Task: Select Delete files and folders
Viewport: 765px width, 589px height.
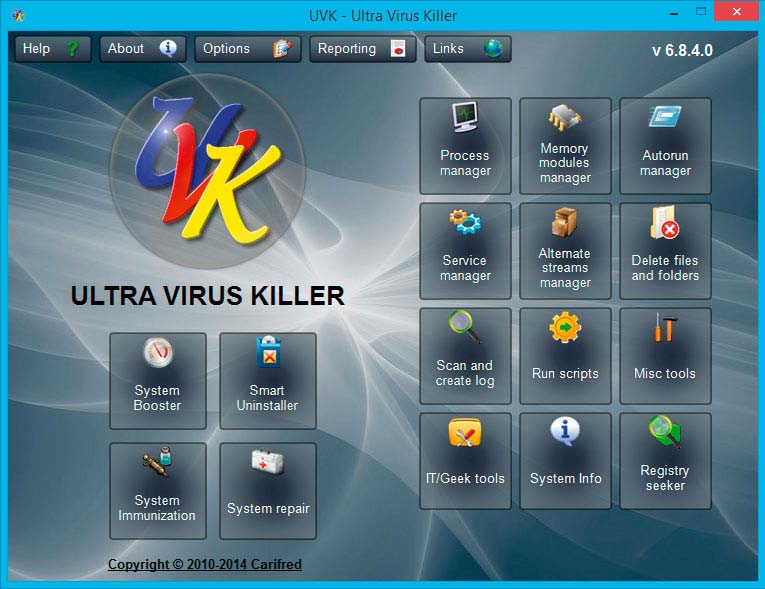Action: (665, 251)
